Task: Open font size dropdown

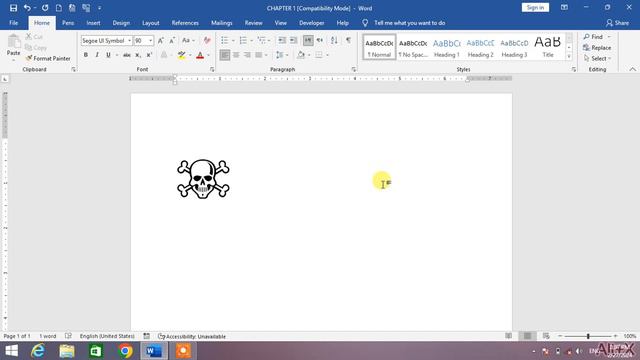Action: pos(150,41)
